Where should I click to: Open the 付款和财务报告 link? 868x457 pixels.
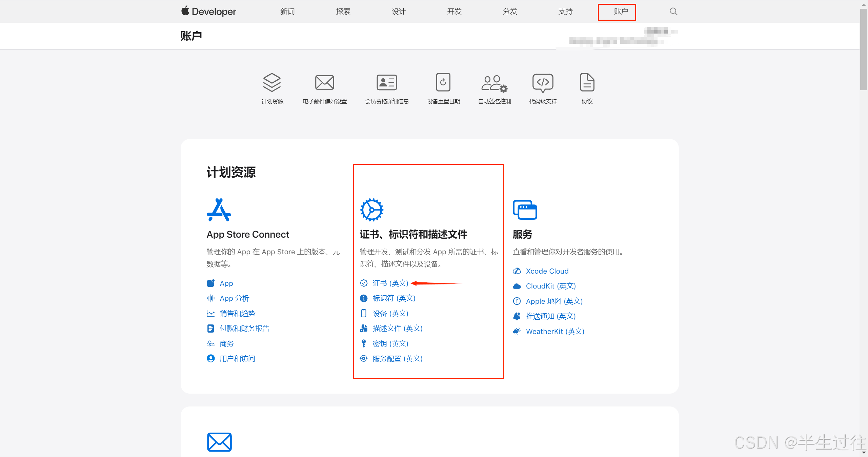point(245,329)
